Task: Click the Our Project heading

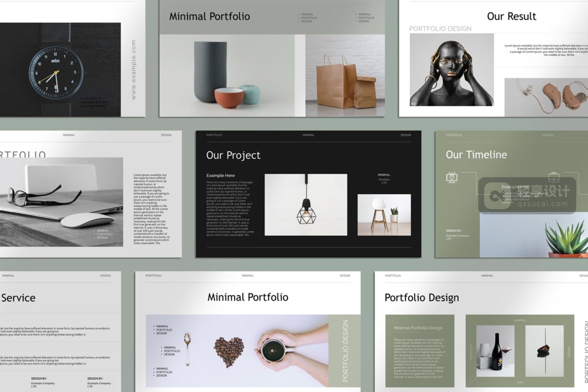Action: [233, 155]
